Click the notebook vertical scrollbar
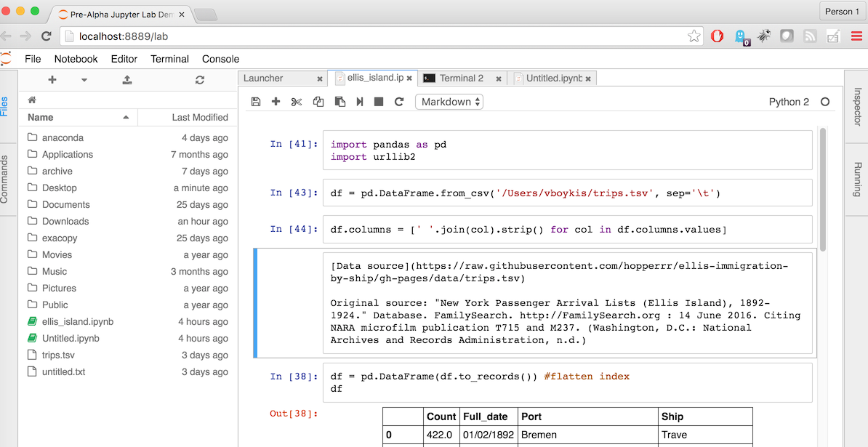The width and height of the screenshot is (868, 447). click(823, 188)
